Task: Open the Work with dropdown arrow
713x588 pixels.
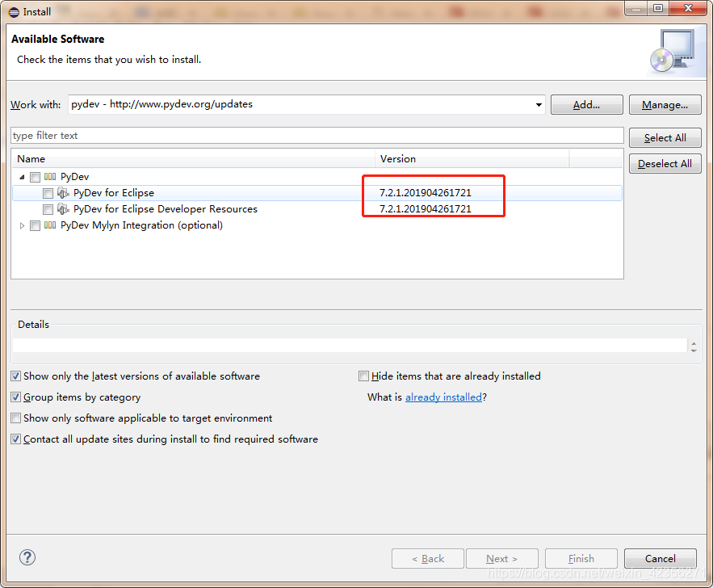Action: (539, 104)
